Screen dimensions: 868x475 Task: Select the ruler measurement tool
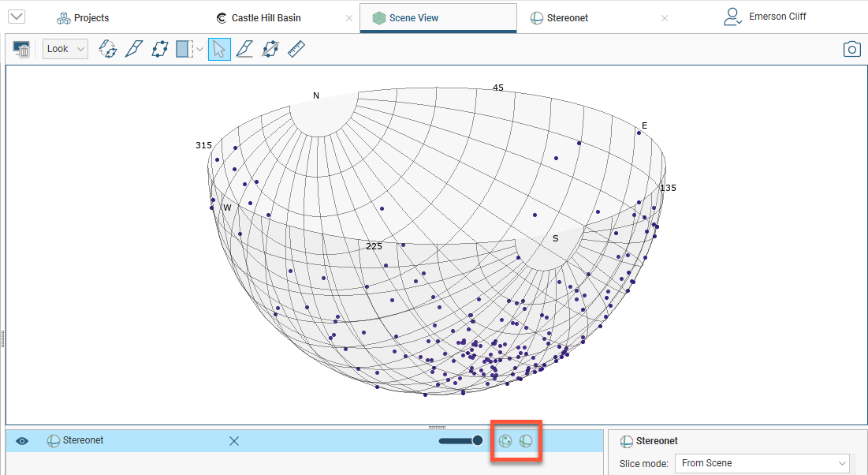[296, 49]
